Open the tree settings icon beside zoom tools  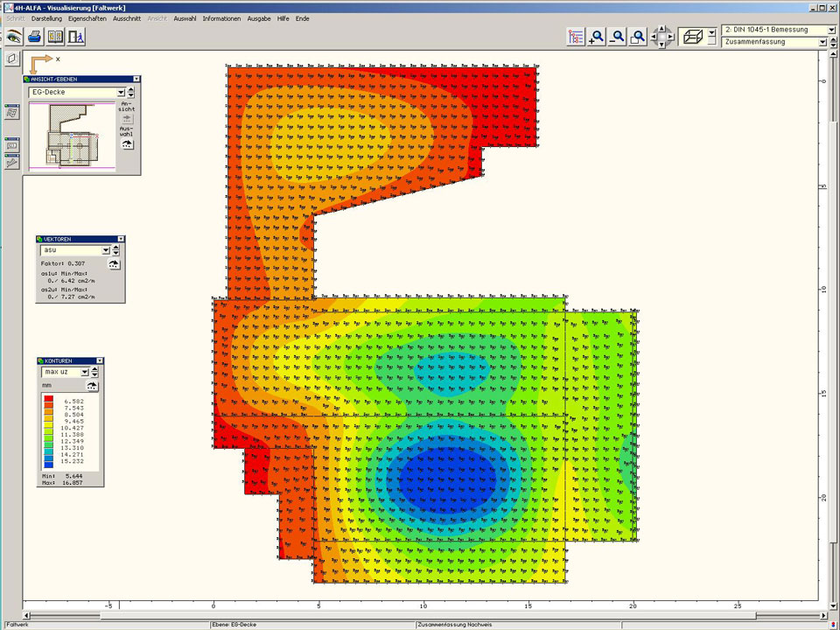coord(575,37)
